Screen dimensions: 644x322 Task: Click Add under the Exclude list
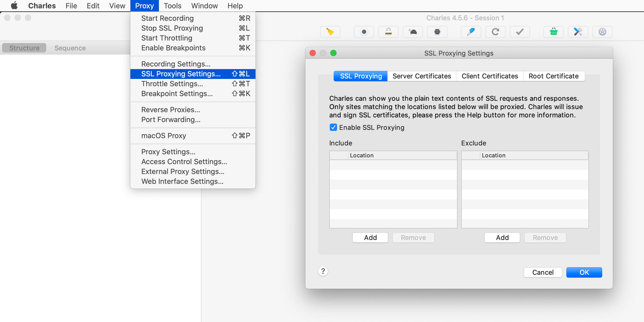click(x=502, y=238)
